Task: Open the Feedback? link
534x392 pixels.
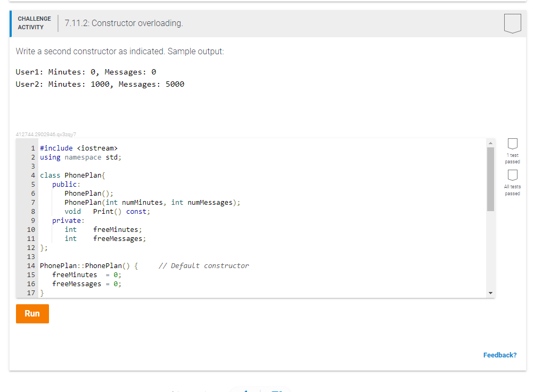Action: click(x=499, y=355)
